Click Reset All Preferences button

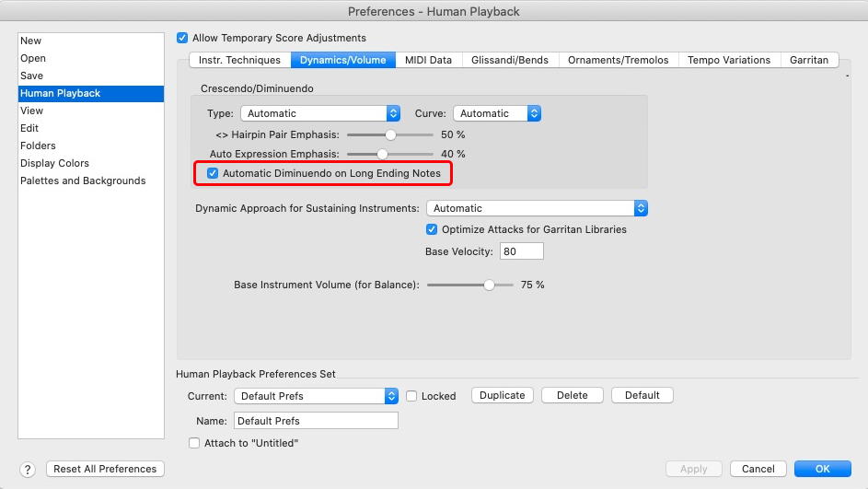(x=105, y=469)
